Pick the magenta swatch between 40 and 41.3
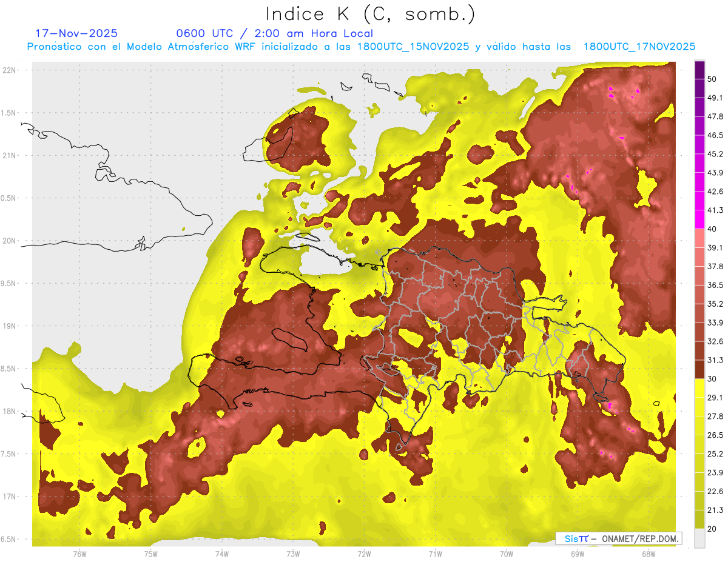This screenshot has height=562, width=728. (x=699, y=220)
